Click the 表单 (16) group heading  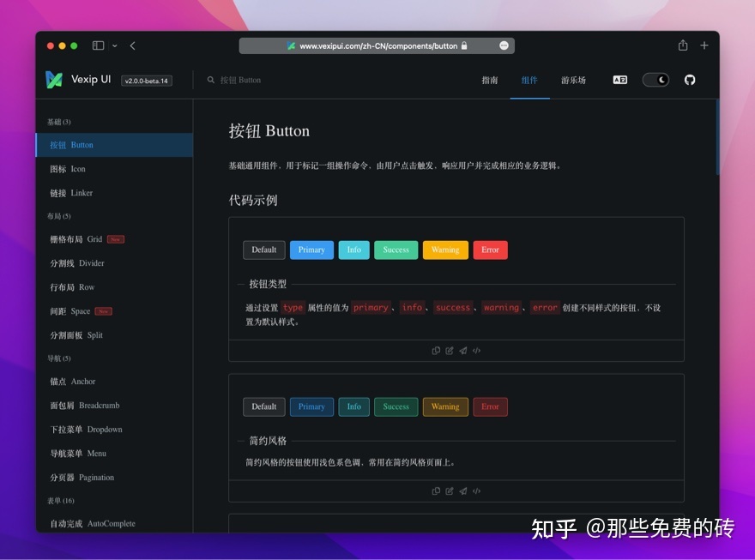click(61, 501)
